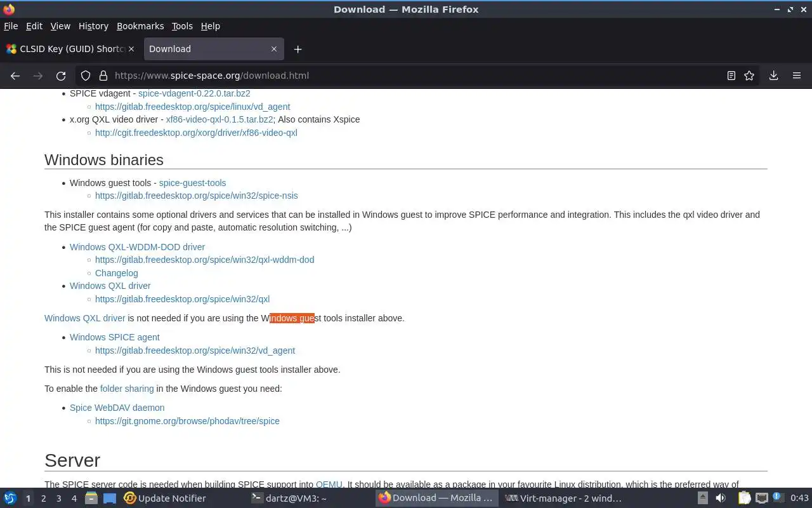
Task: Go back using the browser back arrow
Action: tap(15, 76)
